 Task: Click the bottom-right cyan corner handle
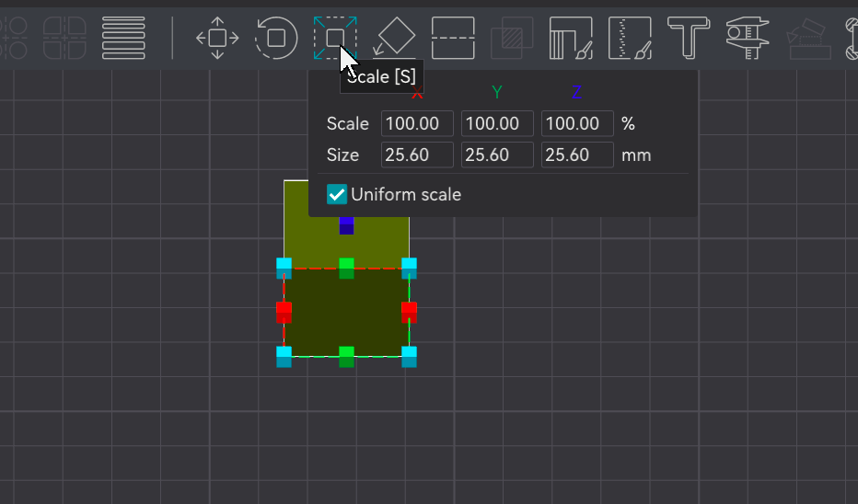click(409, 357)
